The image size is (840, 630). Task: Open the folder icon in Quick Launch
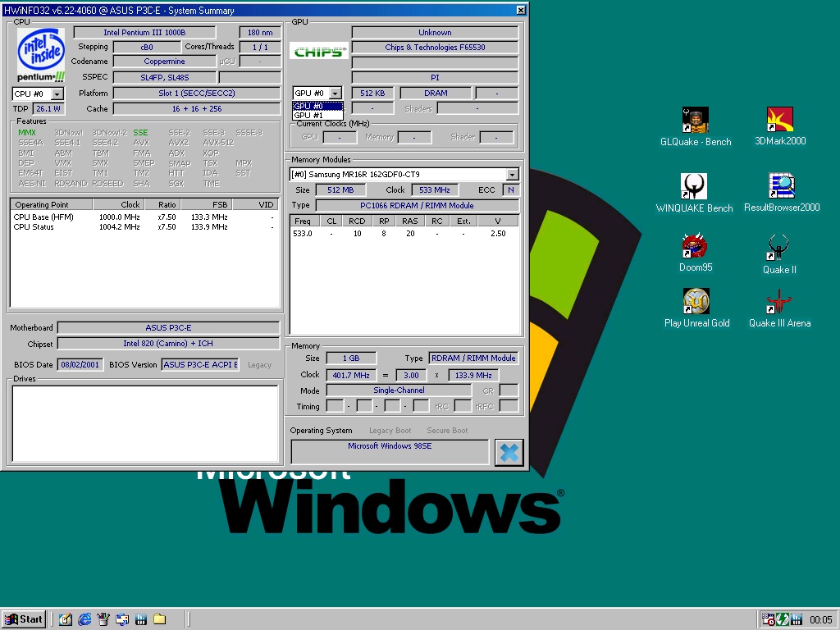pyautogui.click(x=160, y=619)
